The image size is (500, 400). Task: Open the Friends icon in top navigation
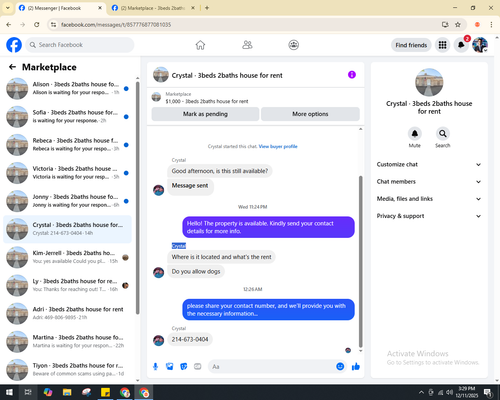[247, 45]
